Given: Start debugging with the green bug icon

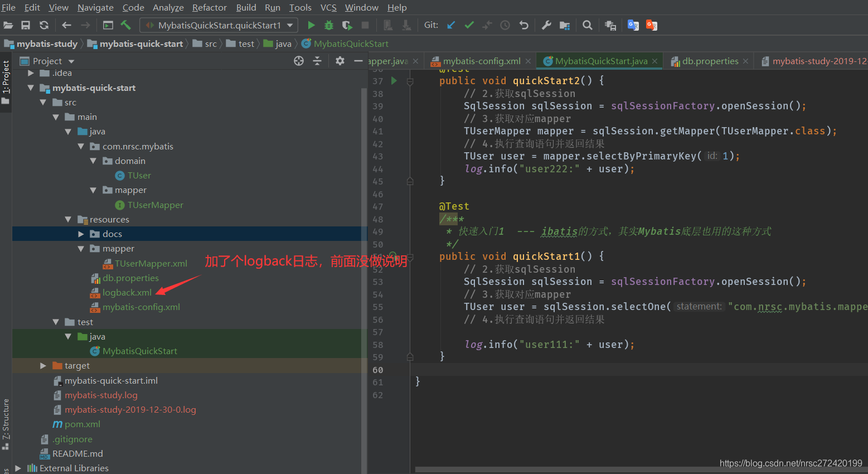Looking at the screenshot, I should pyautogui.click(x=329, y=25).
